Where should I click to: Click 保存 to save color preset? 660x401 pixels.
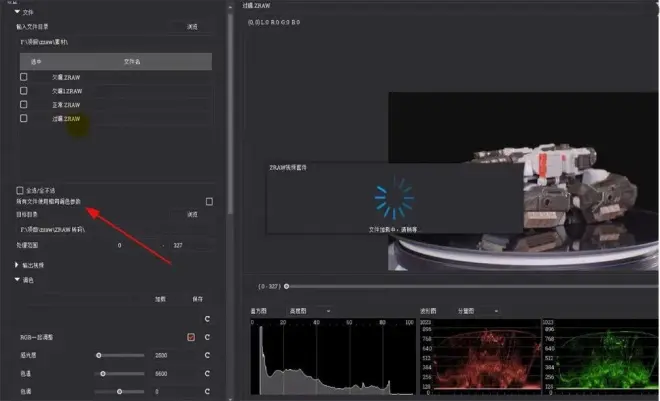pyautogui.click(x=197, y=299)
